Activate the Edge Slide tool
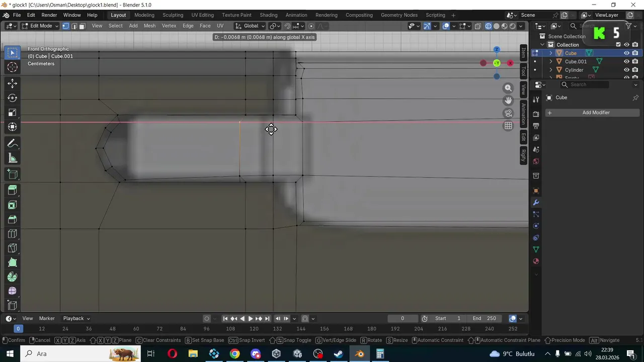This screenshot has width=644, height=362. 13,305
